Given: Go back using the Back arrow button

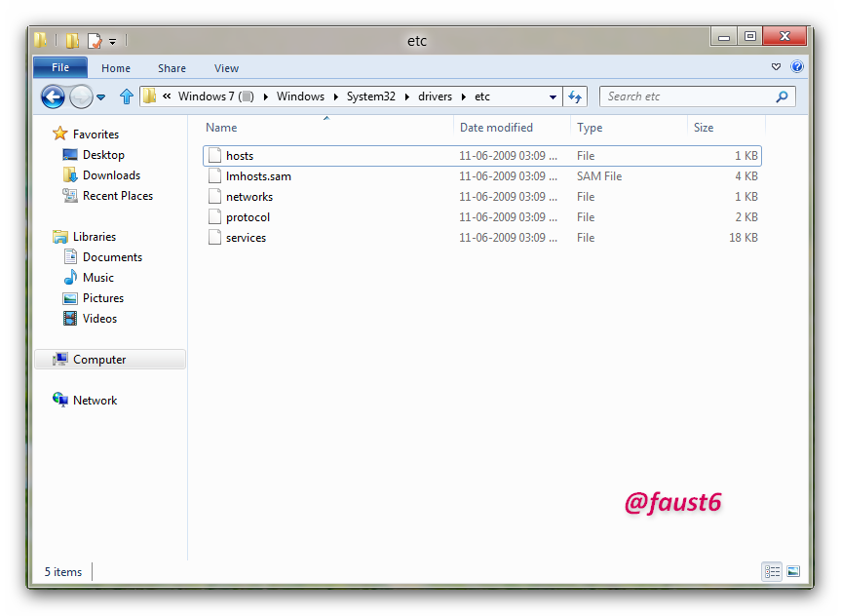Looking at the screenshot, I should (x=53, y=97).
